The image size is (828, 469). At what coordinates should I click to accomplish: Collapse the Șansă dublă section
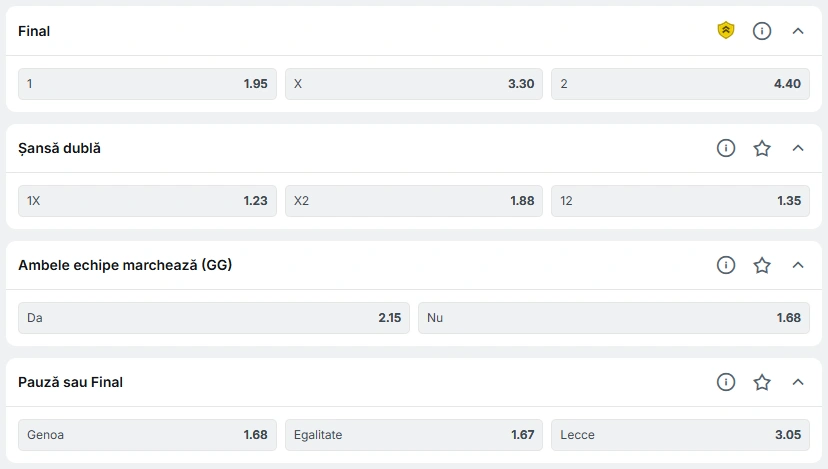[798, 148]
